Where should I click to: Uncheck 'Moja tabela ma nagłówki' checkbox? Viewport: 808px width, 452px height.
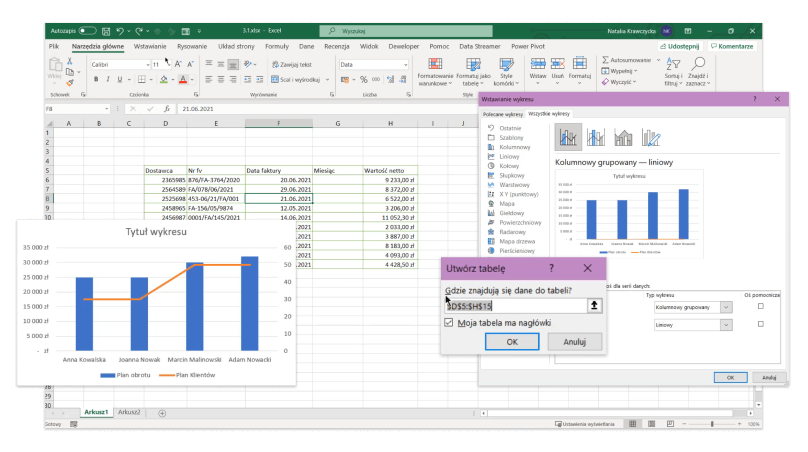449,323
